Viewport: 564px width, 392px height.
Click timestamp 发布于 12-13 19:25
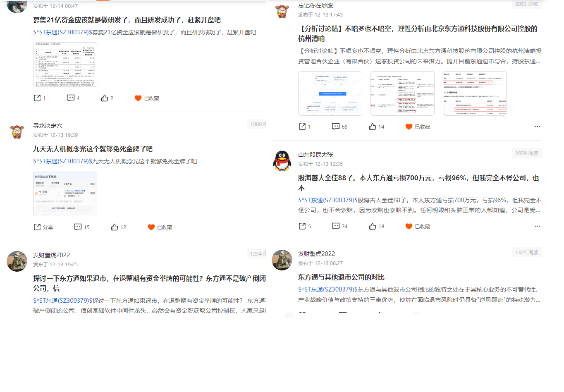(55, 265)
